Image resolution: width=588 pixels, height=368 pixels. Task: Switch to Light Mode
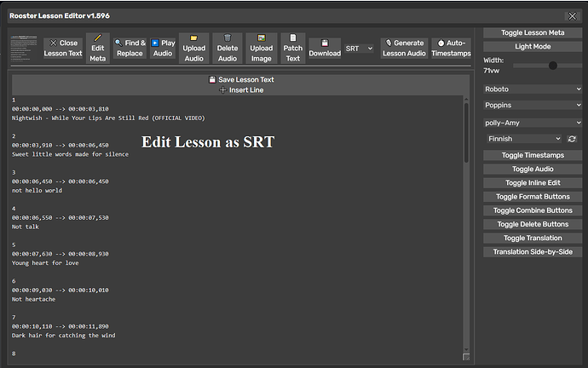(533, 47)
